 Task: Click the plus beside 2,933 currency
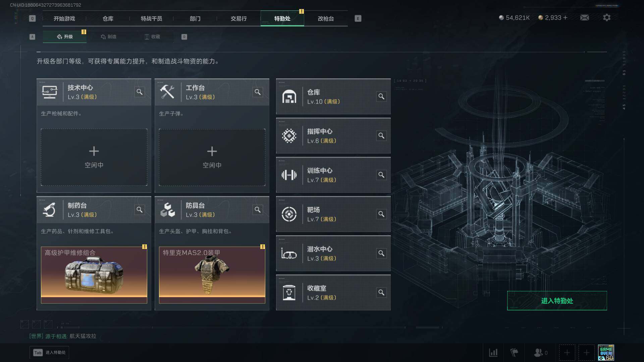point(565,17)
